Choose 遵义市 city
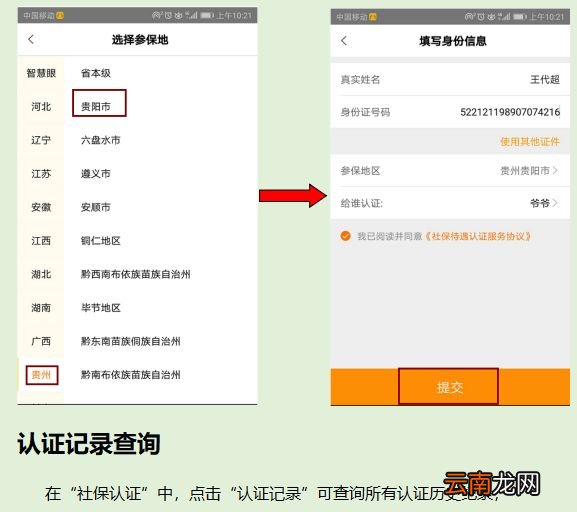 coord(96,174)
